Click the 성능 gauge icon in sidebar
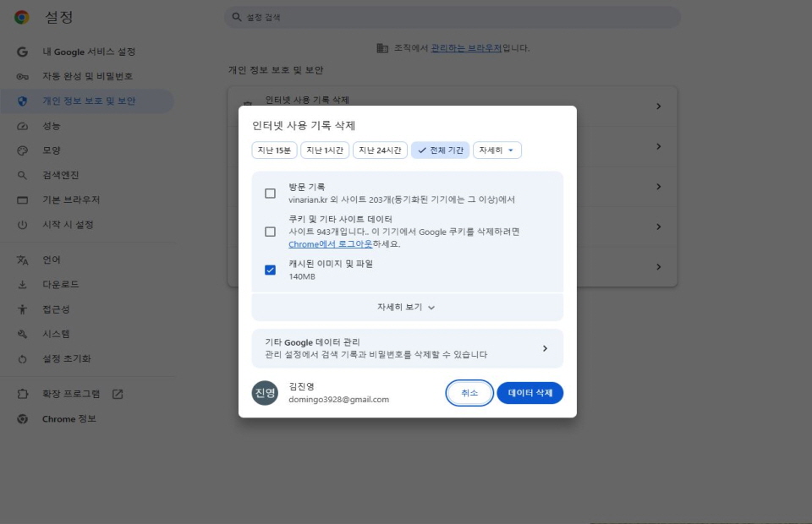This screenshot has width=812, height=524. [23, 126]
